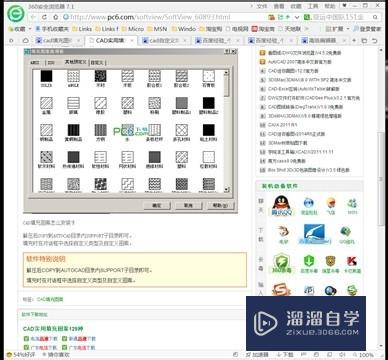Click the hatch dialog scroll down arrow
388x360 pixels.
click(227, 189)
